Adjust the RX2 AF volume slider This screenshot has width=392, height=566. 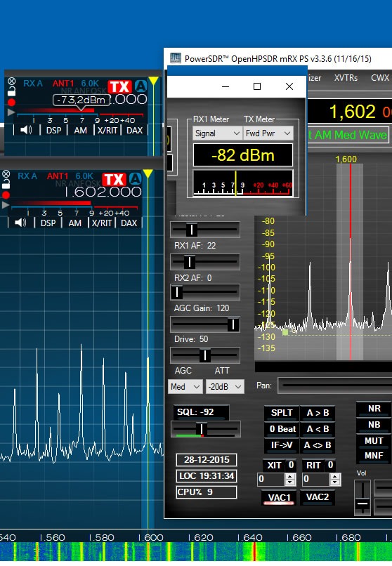tap(204, 292)
